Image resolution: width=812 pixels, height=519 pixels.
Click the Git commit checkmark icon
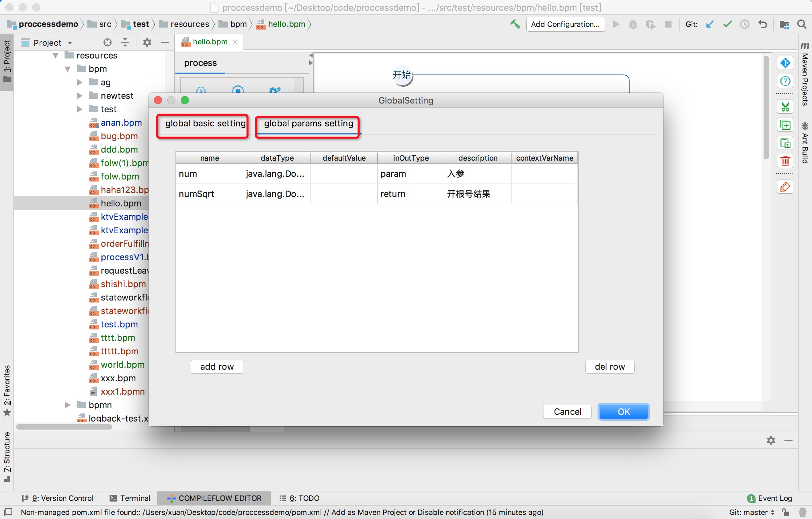click(x=727, y=24)
